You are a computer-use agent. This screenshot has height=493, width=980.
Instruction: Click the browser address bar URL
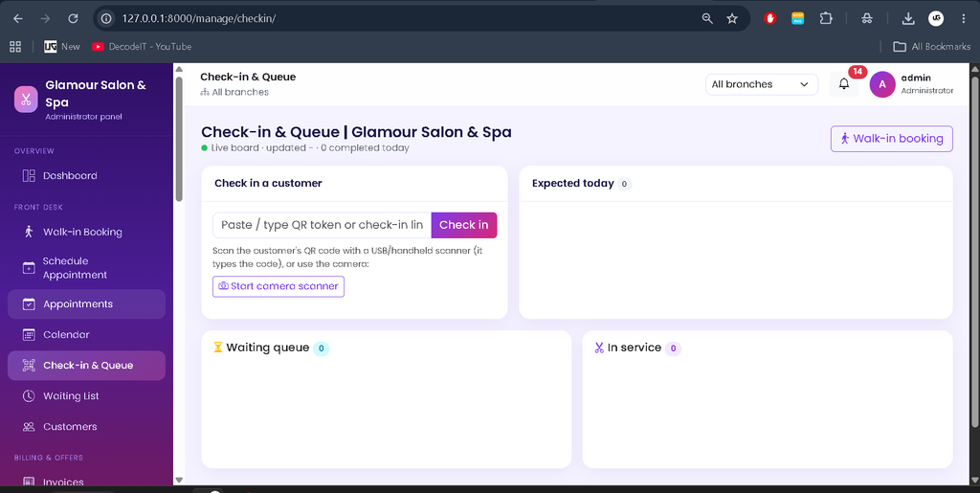[x=199, y=19]
